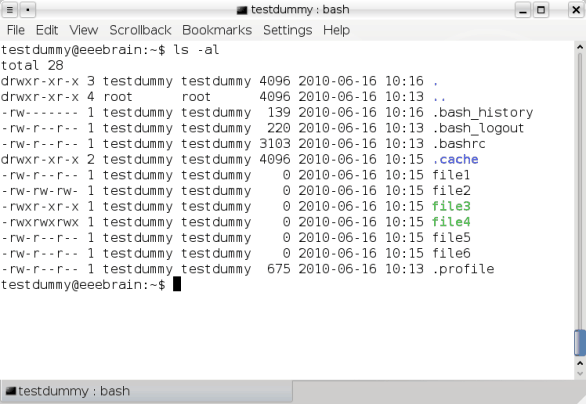Click the blue scrollbar handle
The image size is (586, 404).
coord(580,342)
